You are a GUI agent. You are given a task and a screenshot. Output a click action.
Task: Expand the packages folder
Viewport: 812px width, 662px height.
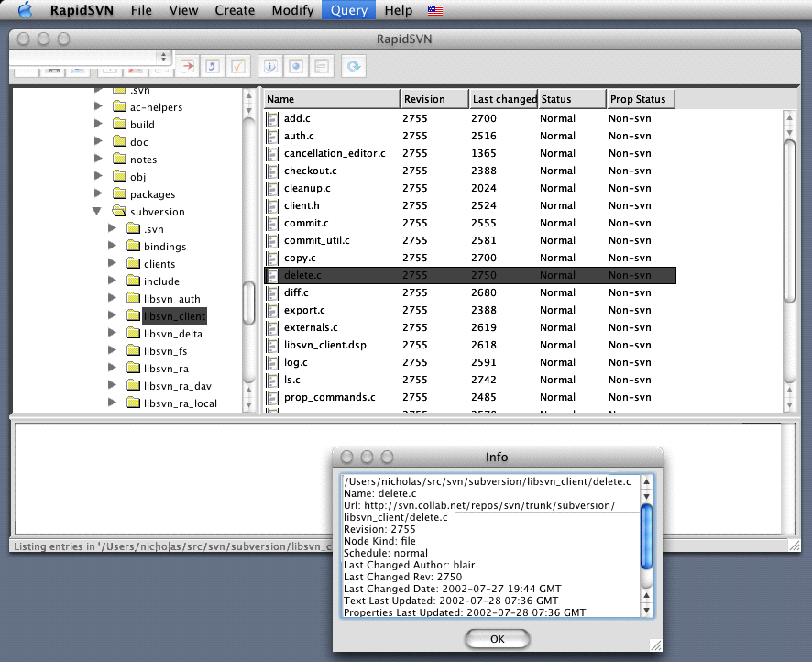[x=98, y=193]
